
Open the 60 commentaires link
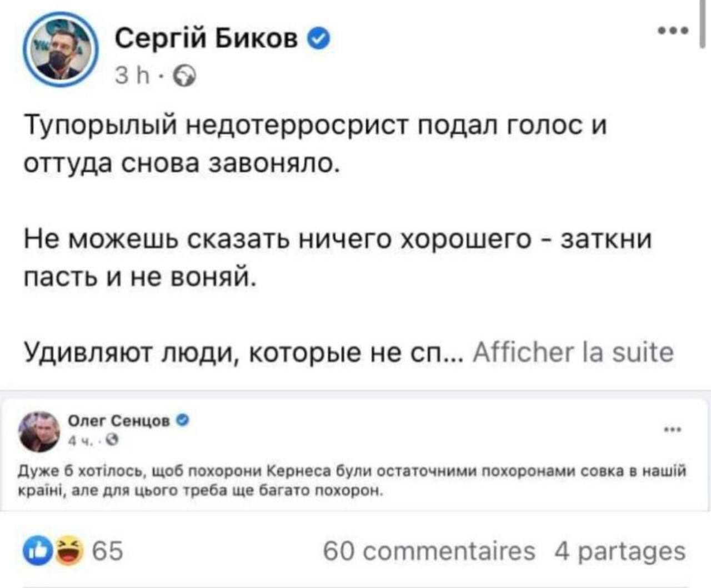[x=429, y=551]
